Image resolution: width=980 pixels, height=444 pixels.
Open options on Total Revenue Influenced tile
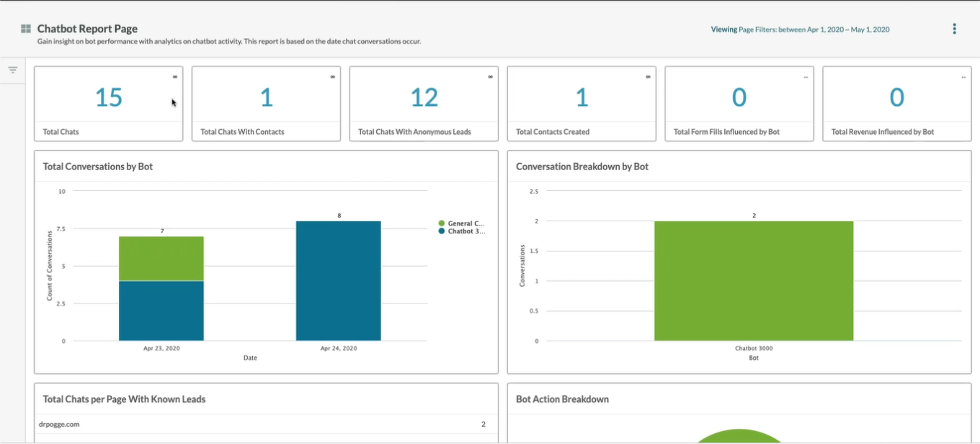[x=963, y=77]
